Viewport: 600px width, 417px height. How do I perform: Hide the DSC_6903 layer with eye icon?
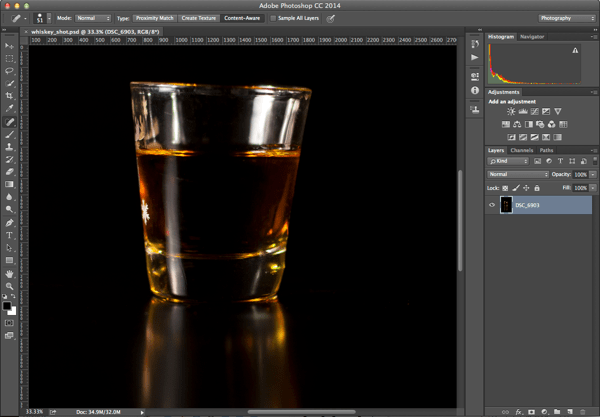[491, 205]
